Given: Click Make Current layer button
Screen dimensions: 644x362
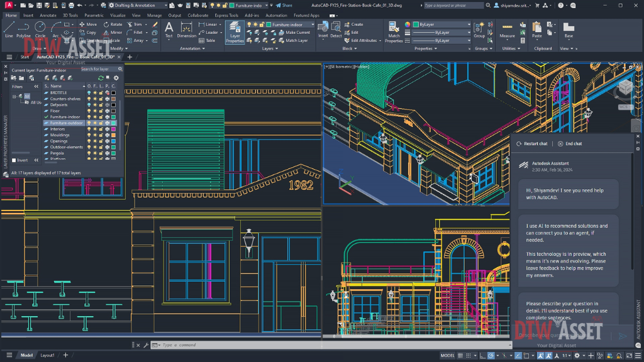Looking at the screenshot, I should tap(294, 33).
